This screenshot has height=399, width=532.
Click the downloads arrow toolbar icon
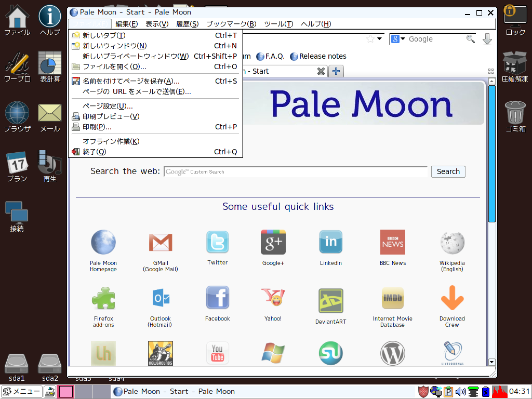(487, 39)
